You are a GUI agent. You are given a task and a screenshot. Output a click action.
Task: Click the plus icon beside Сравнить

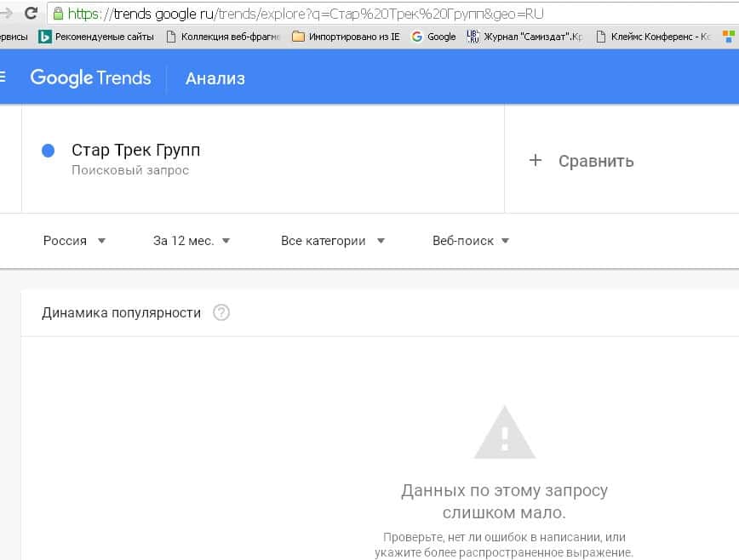click(535, 160)
